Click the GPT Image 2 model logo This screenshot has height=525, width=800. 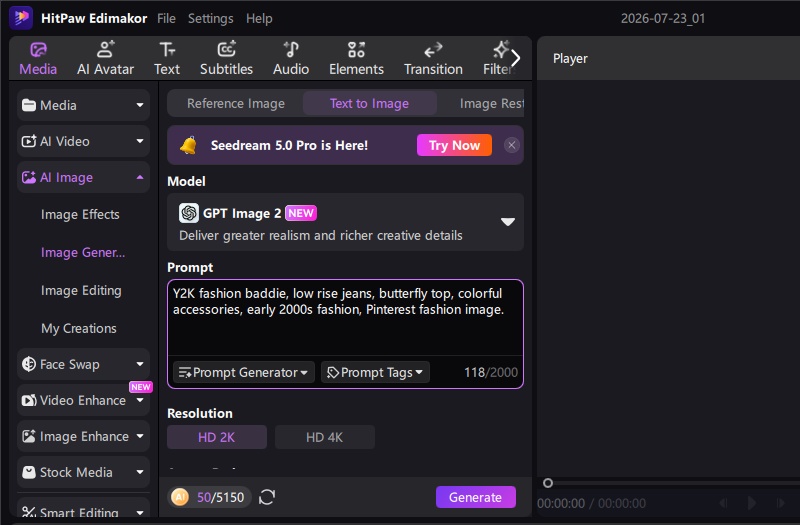[x=189, y=213]
